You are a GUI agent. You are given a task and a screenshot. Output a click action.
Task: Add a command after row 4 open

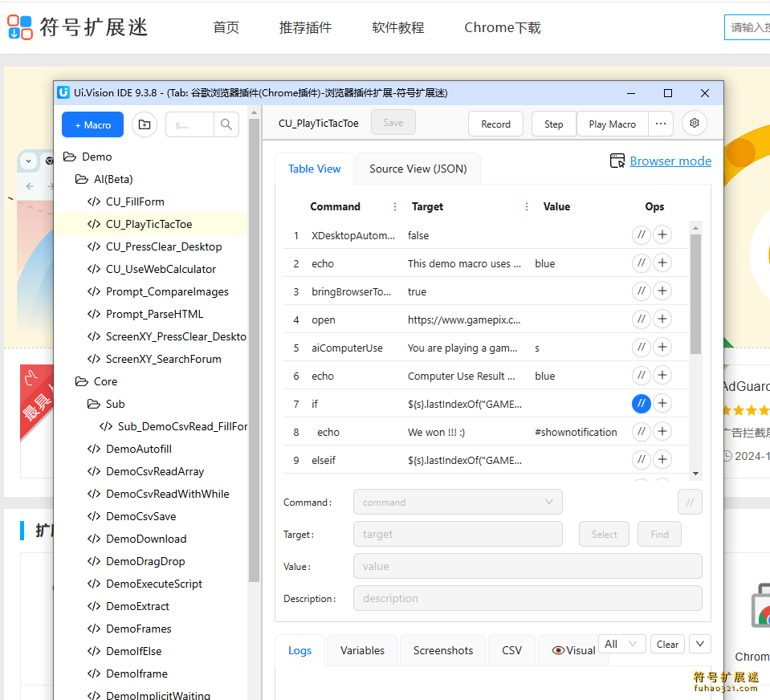pos(662,319)
